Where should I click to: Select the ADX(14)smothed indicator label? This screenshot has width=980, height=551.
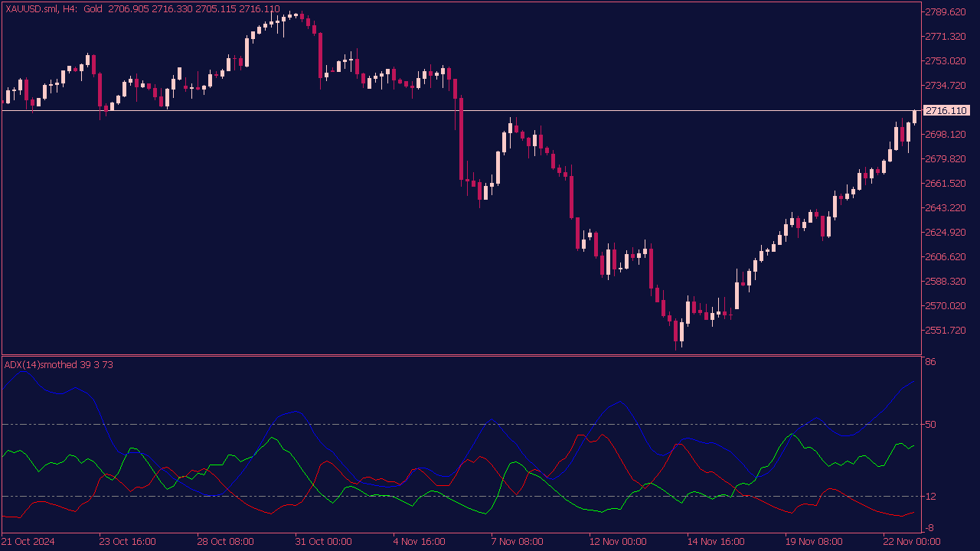[x=59, y=365]
